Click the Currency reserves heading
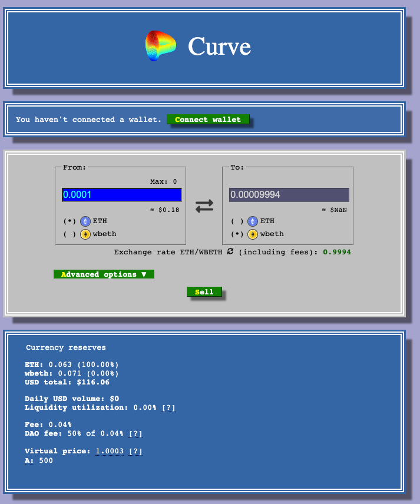This screenshot has height=504, width=420. click(66, 347)
